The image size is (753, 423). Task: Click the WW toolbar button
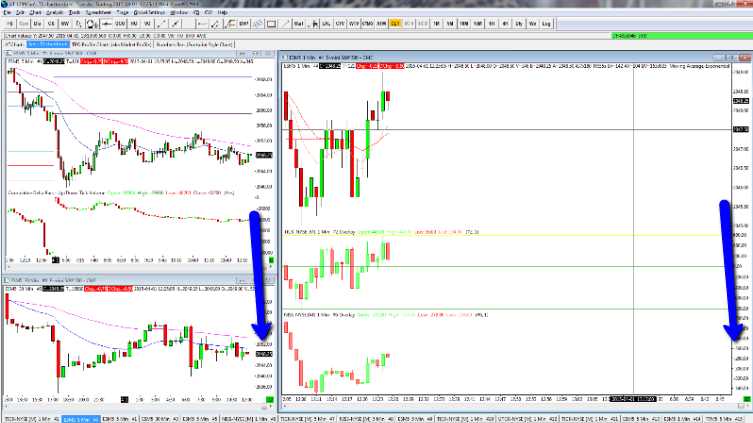[x=65, y=24]
